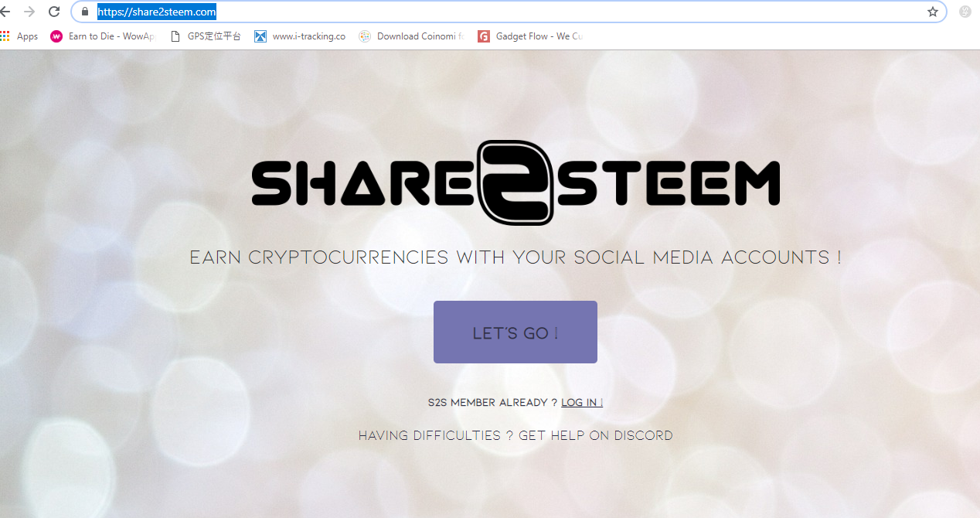Open the Apps grid shortcut
The image size is (980, 518).
[x=19, y=36]
